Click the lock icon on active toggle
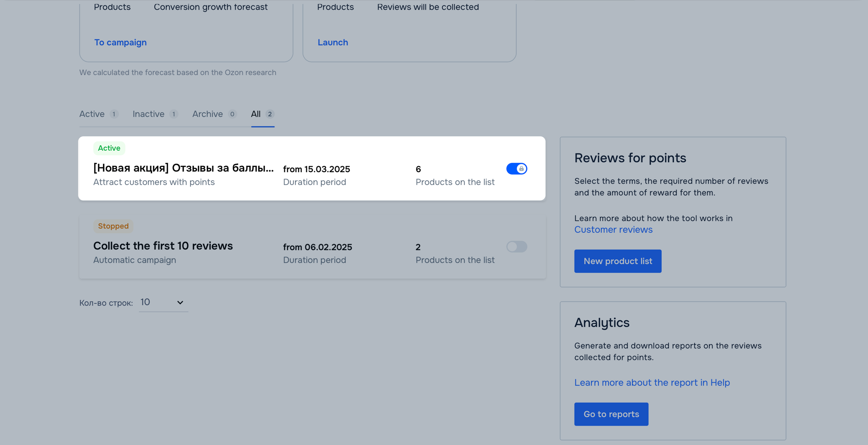This screenshot has height=445, width=868. (x=521, y=169)
